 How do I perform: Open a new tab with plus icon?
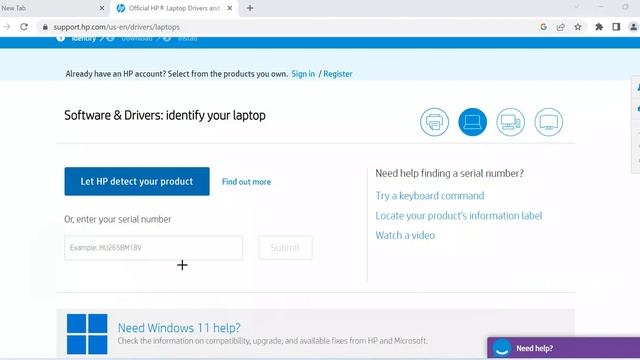(x=250, y=8)
